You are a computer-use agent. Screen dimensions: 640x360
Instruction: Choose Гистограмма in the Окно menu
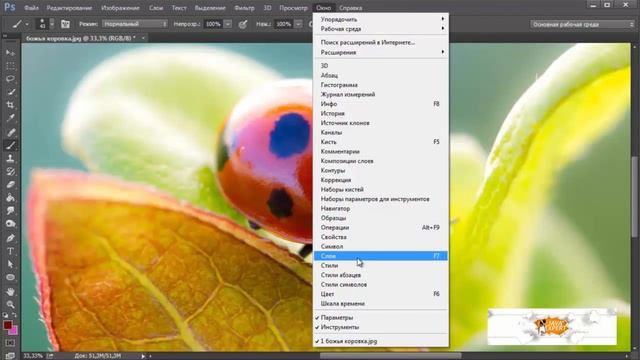tap(380, 85)
